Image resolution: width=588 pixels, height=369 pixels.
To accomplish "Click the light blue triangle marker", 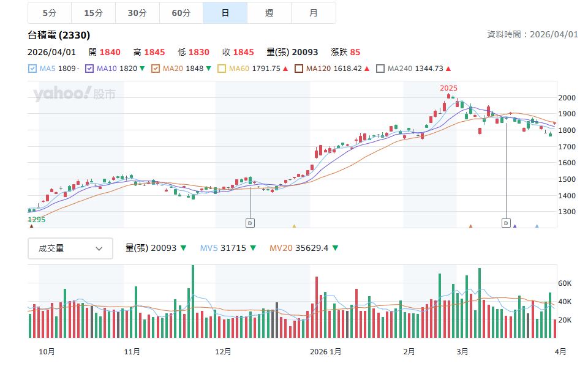I will [537, 226].
